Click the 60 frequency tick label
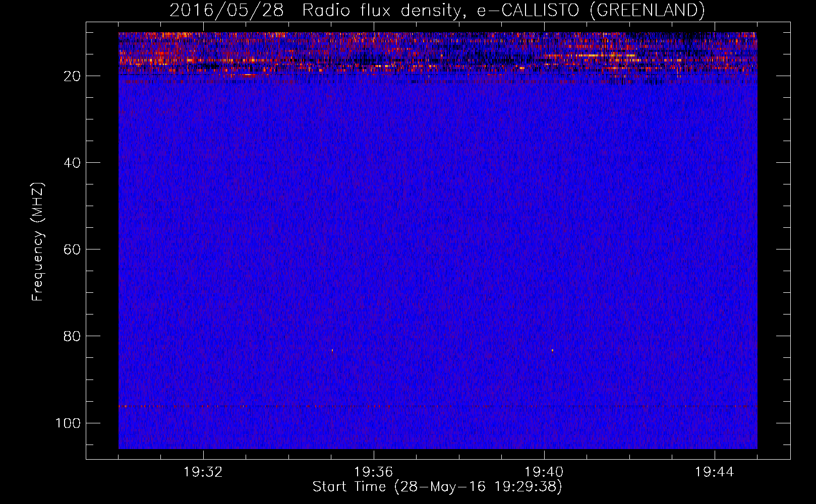 tap(73, 249)
